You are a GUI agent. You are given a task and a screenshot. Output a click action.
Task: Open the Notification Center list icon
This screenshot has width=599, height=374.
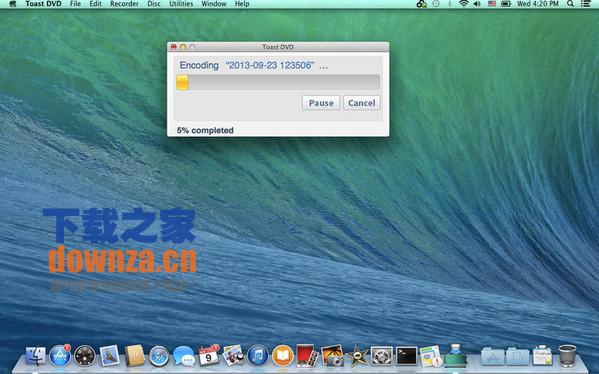tap(585, 4)
